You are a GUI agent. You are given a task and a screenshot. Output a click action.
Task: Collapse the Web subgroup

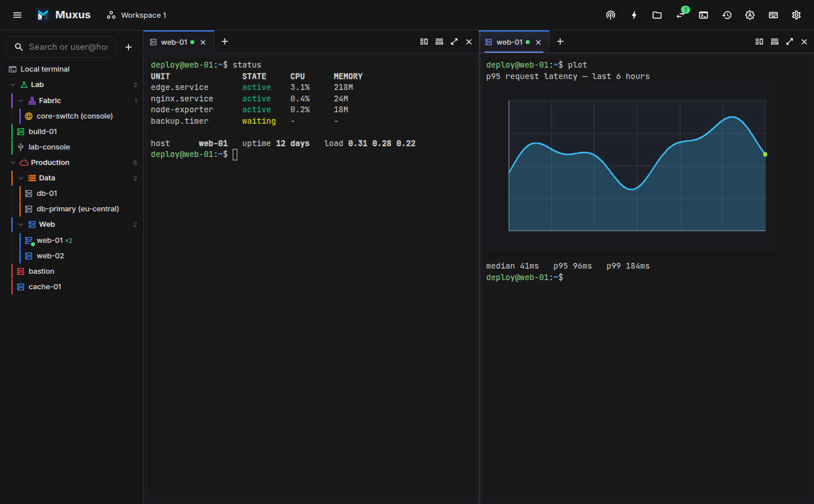point(21,225)
